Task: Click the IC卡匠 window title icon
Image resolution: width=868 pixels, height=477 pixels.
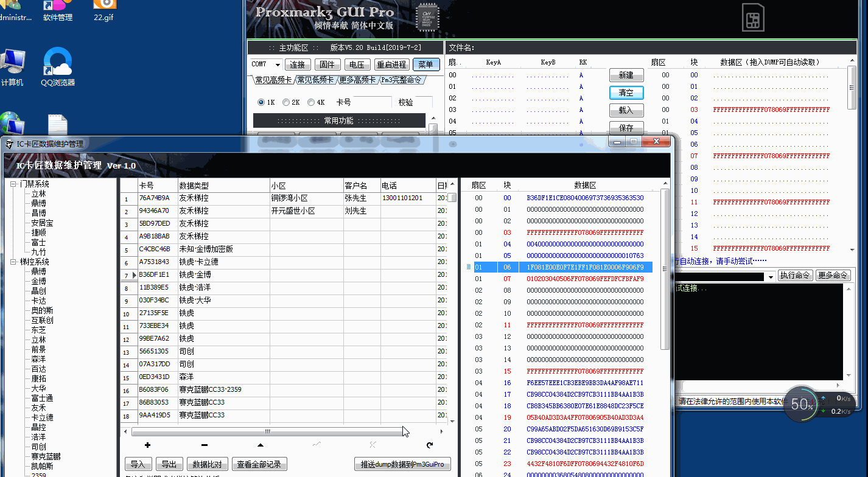Action: (9, 144)
